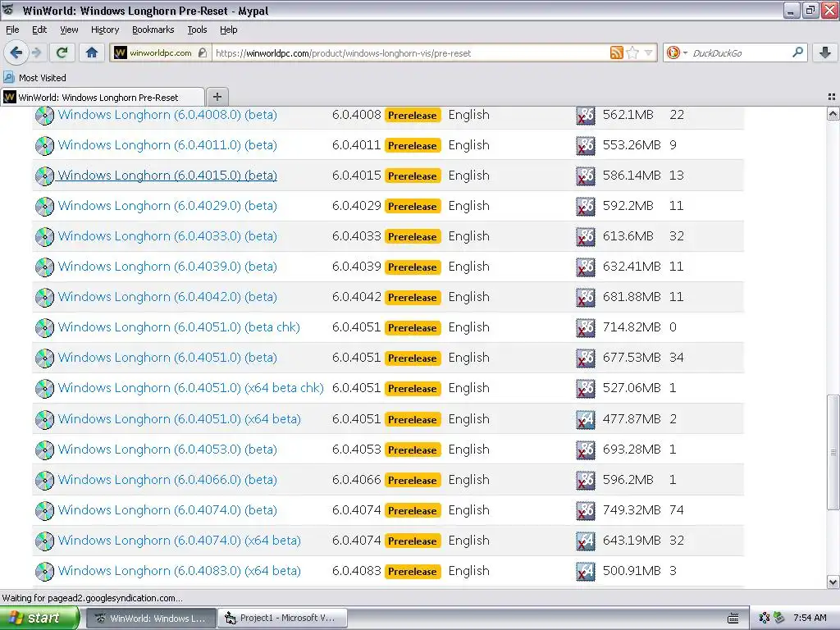This screenshot has height=630, width=840.
Task: Click the vertical scrollbar thumb
Action: click(833, 452)
